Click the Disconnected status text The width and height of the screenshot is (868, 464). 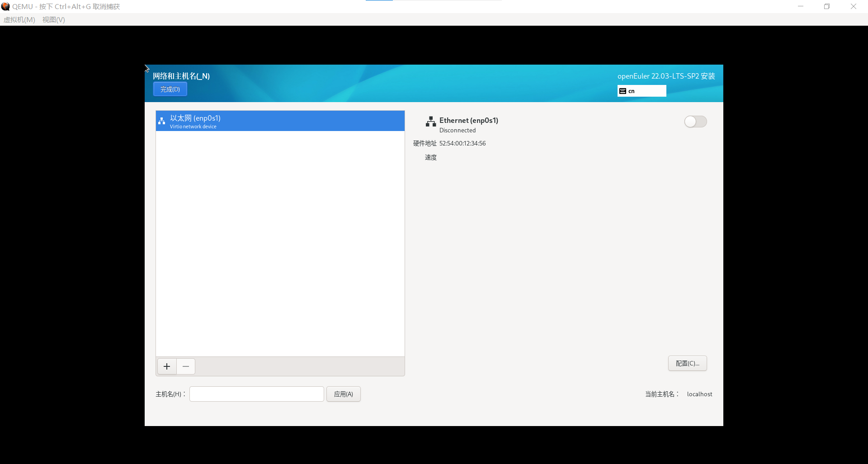458,130
